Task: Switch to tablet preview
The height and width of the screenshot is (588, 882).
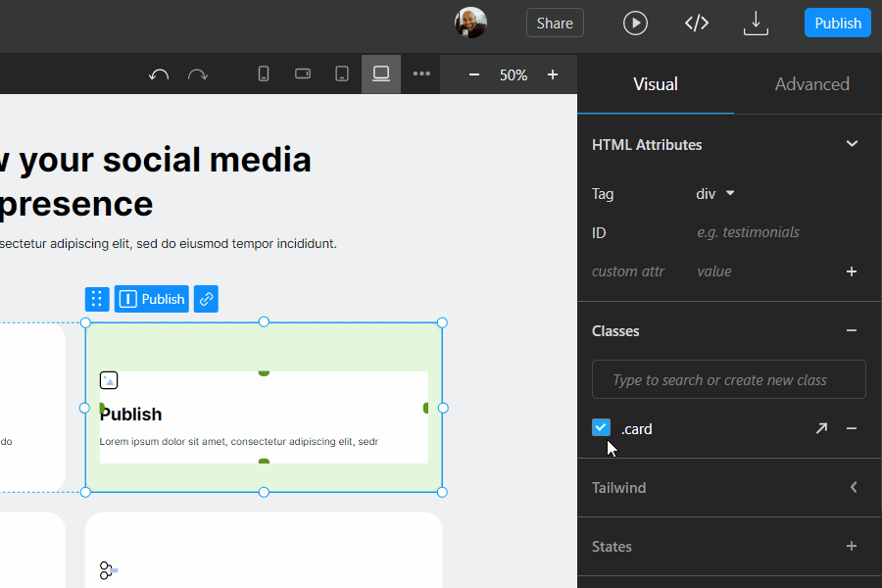Action: click(341, 73)
